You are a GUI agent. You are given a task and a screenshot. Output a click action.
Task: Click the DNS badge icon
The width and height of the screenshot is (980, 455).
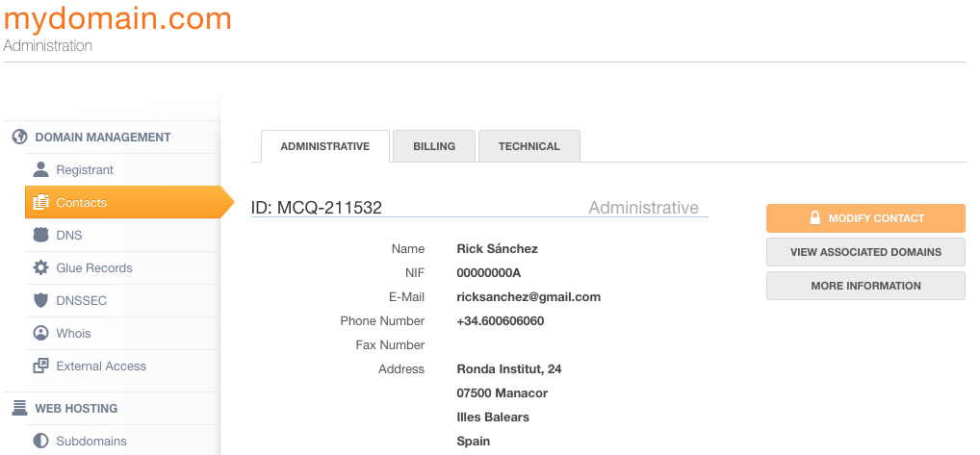pyautogui.click(x=40, y=235)
